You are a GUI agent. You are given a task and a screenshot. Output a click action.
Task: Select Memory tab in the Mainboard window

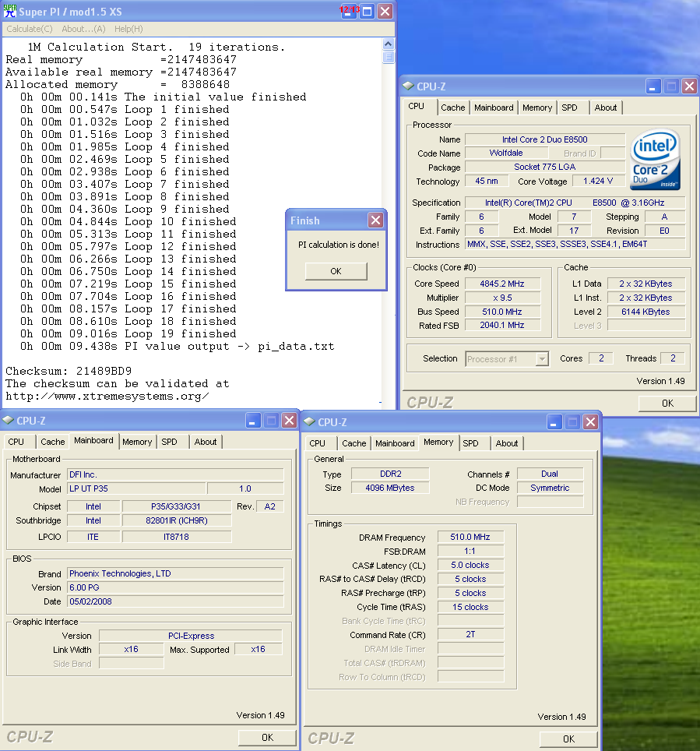(137, 442)
